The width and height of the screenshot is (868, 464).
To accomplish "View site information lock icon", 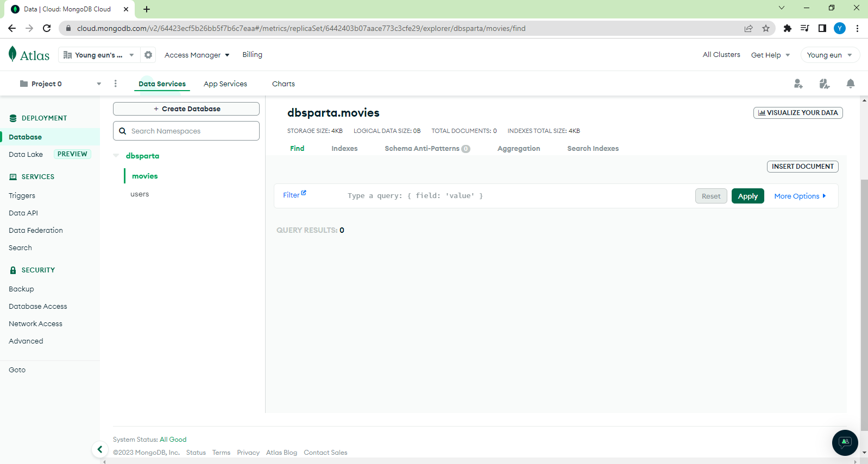I will (x=68, y=28).
